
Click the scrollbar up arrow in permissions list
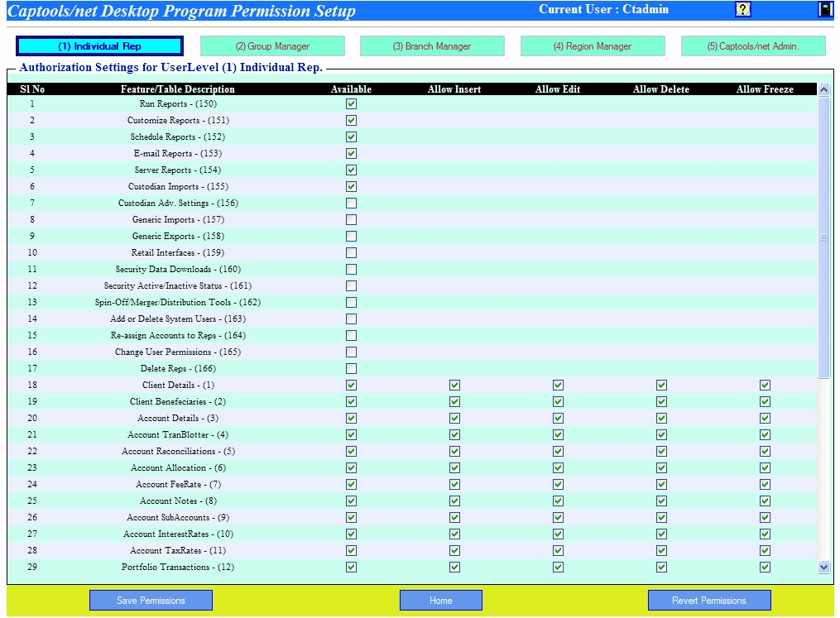click(x=823, y=89)
